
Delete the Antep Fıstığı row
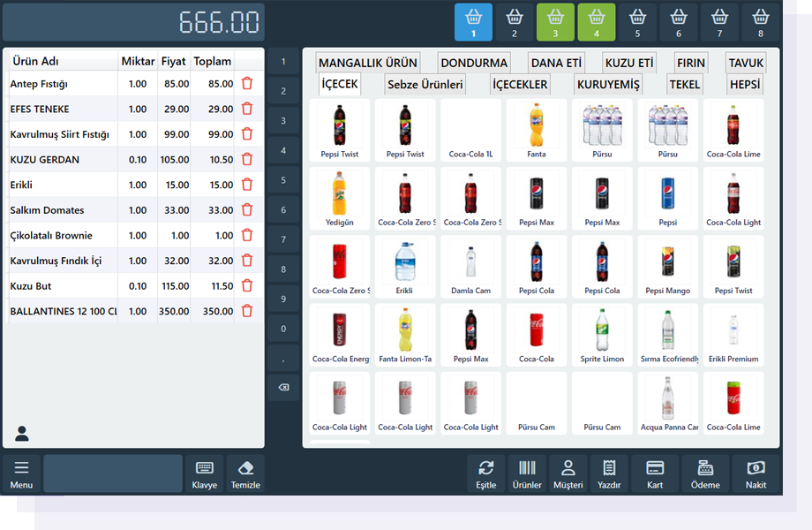(247, 83)
